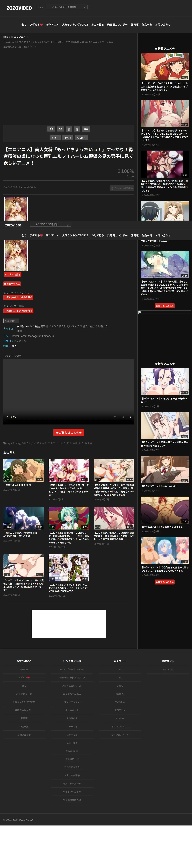Image resolution: width=192 pixels, height=868 pixels.
Task: Click the Download Video button
Action: click(122, 188)
